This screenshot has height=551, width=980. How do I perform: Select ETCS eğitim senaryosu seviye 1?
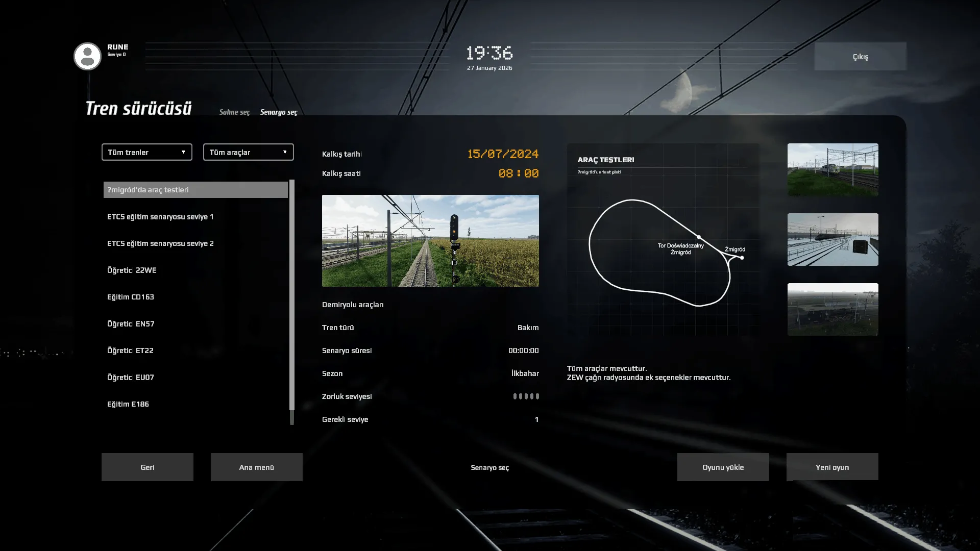pyautogui.click(x=160, y=217)
